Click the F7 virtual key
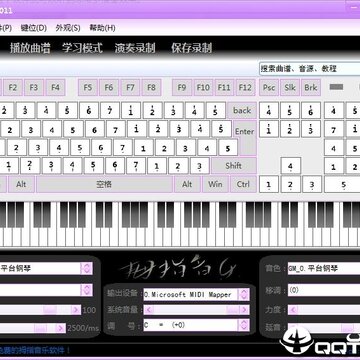 [x=130, y=88]
